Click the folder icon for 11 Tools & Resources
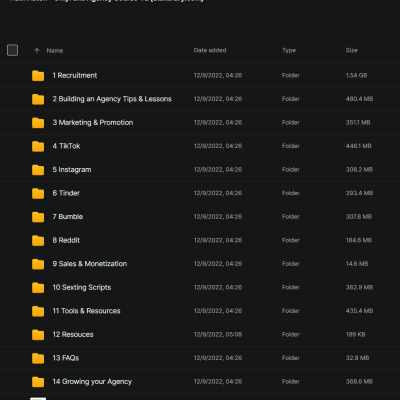The image size is (400, 400). [38, 311]
